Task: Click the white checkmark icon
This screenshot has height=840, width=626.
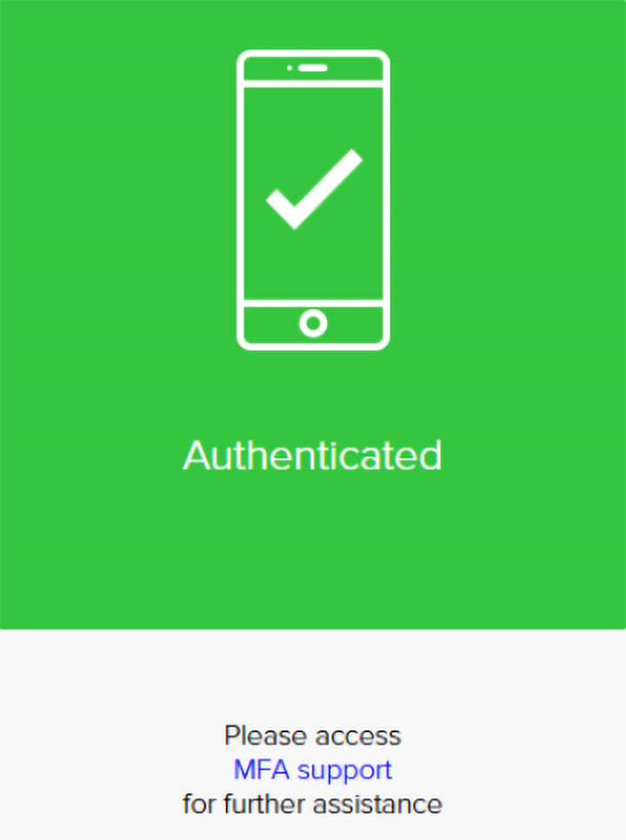Action: (315, 189)
